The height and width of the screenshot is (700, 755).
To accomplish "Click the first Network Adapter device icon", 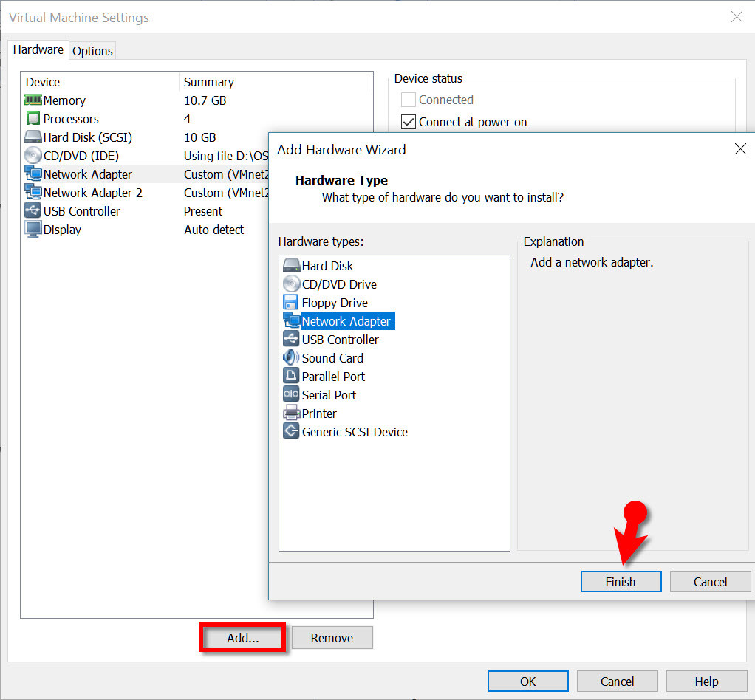I will 33,174.
